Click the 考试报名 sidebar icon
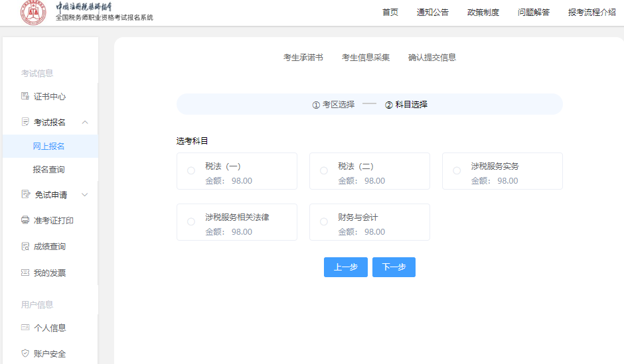 tap(25, 122)
